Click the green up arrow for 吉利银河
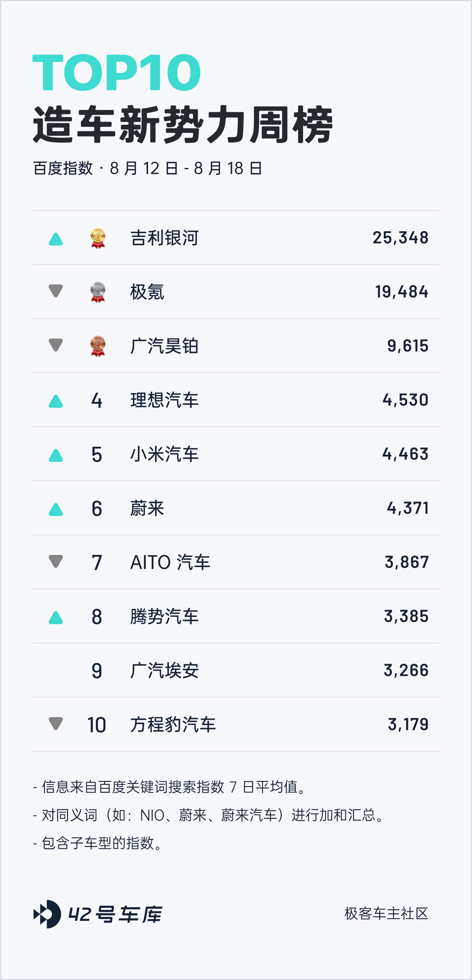Screen dimensions: 472x980 tap(56, 239)
